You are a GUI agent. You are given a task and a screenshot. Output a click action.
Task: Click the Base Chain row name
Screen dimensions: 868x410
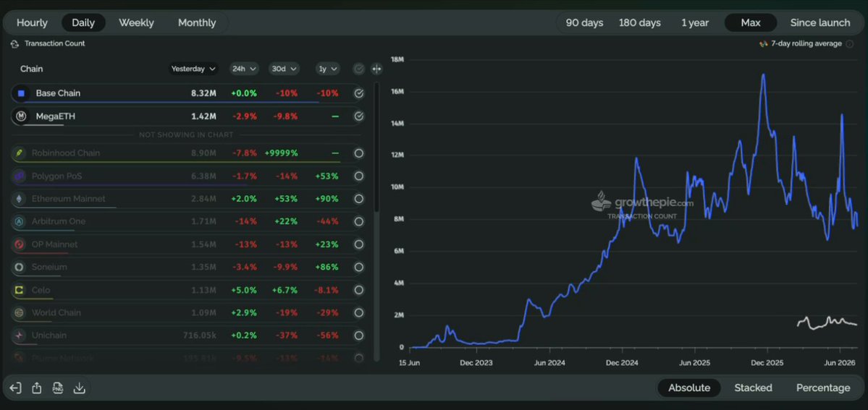tap(58, 93)
